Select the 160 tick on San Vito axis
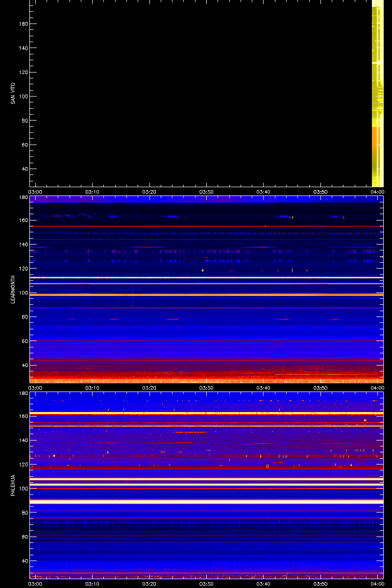The height and width of the screenshot is (588, 392). click(24, 24)
